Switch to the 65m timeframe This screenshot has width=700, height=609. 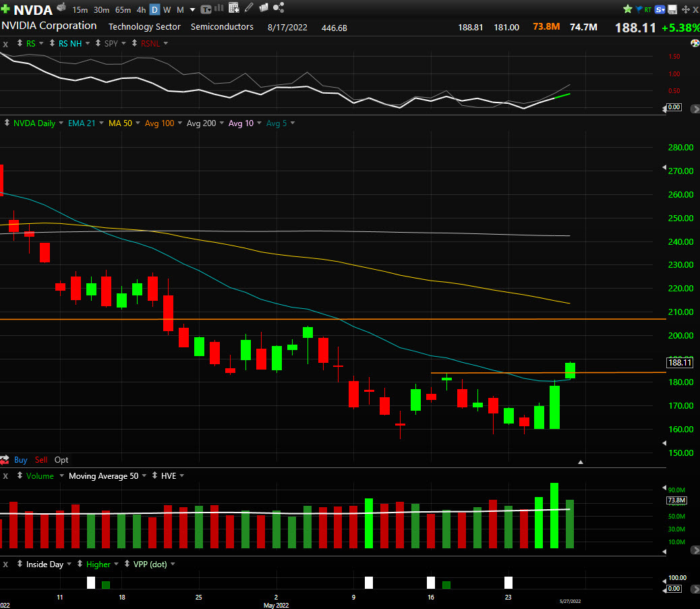123,10
